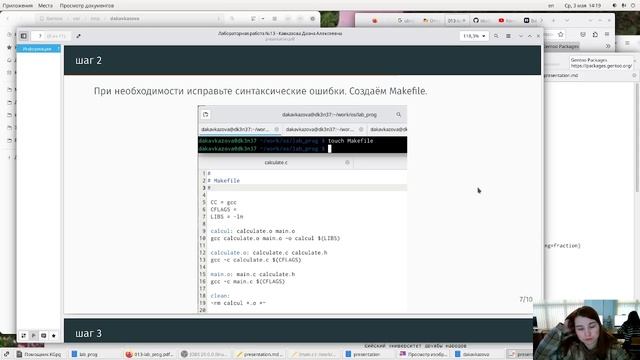Open the Приложения menu
Image resolution: width=640 pixels, height=360 pixels.
pos(18,6)
